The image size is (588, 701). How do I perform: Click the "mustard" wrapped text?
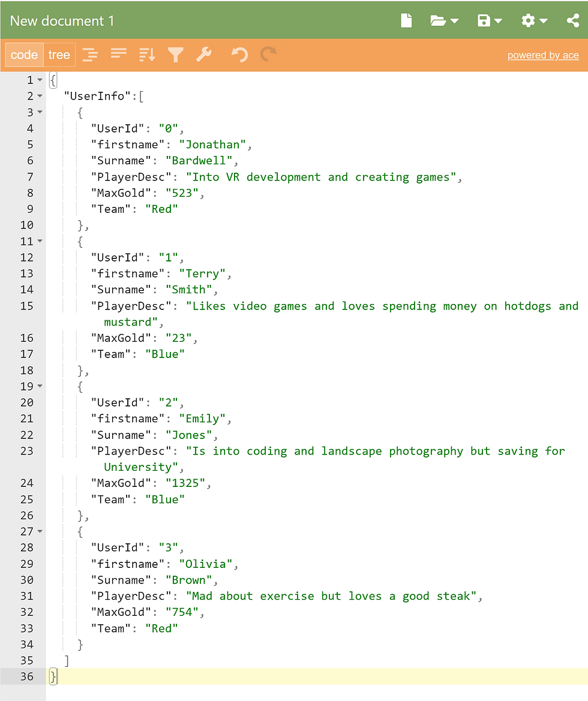click(x=131, y=323)
